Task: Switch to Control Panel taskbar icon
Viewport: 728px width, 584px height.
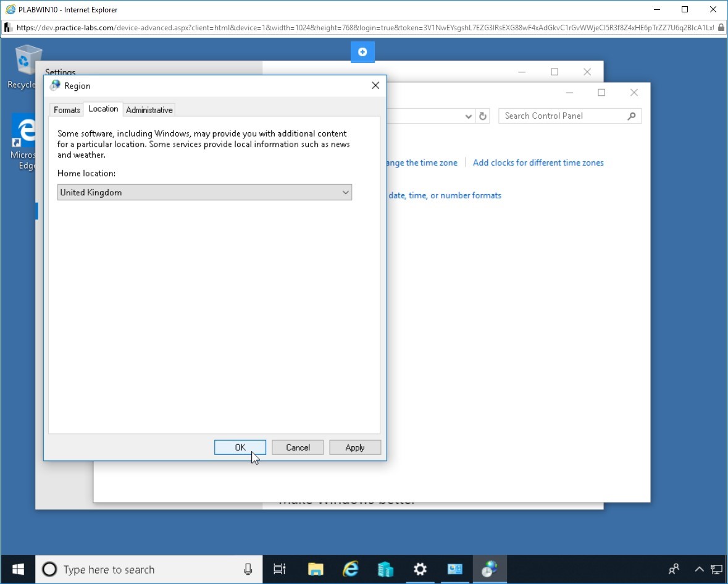Action: coord(455,569)
